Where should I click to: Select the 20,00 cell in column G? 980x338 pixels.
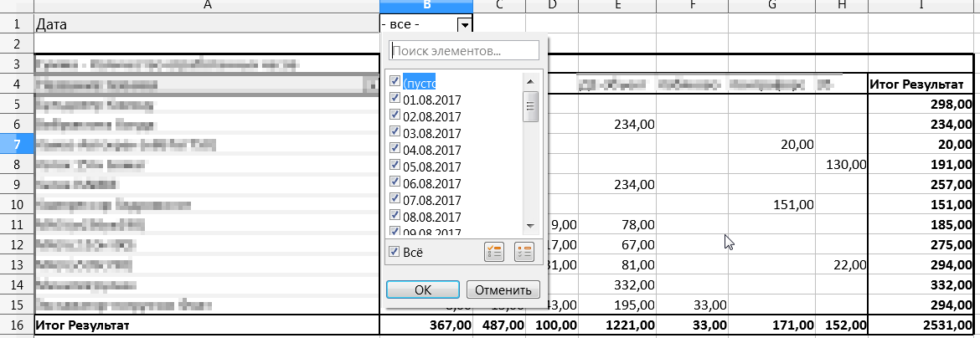coord(772,145)
